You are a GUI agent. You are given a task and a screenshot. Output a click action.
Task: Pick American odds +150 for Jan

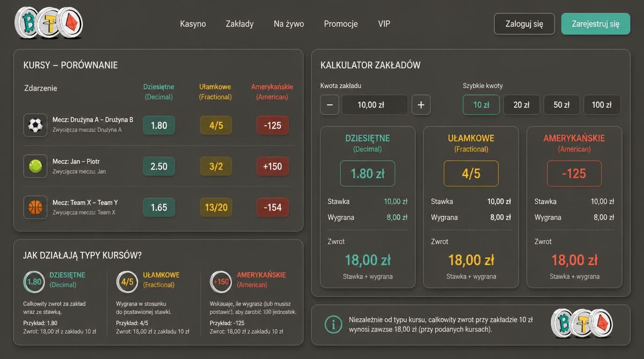pyautogui.click(x=273, y=166)
